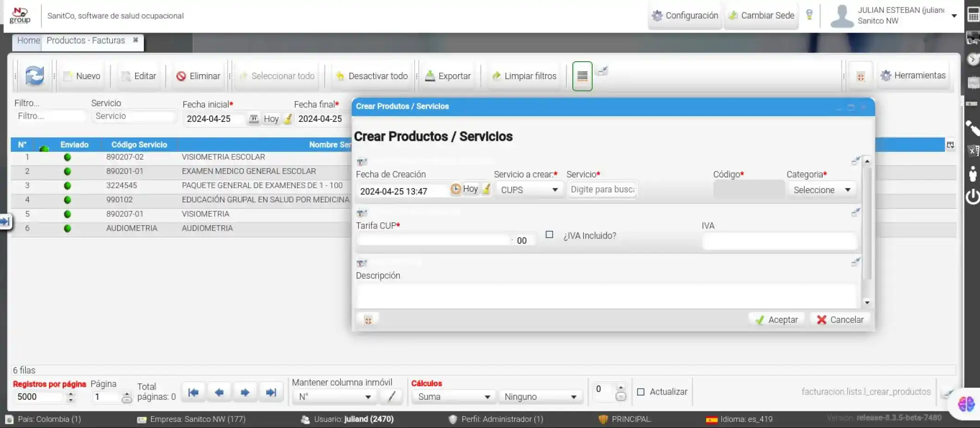Viewport: 980px width, 428px height.
Task: Click the lightbulb icon in header
Action: click(x=809, y=15)
